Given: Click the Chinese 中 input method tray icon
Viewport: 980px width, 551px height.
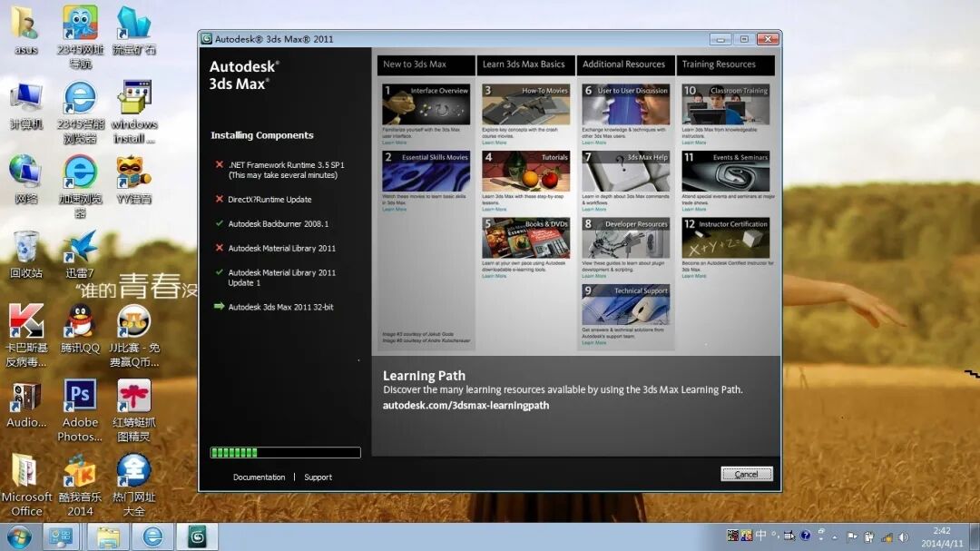Looking at the screenshot, I should (760, 536).
